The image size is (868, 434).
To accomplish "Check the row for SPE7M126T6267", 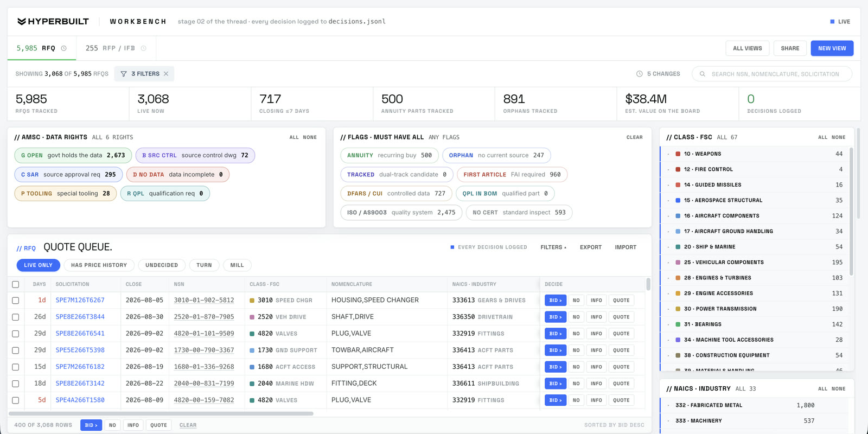I will [15, 301].
